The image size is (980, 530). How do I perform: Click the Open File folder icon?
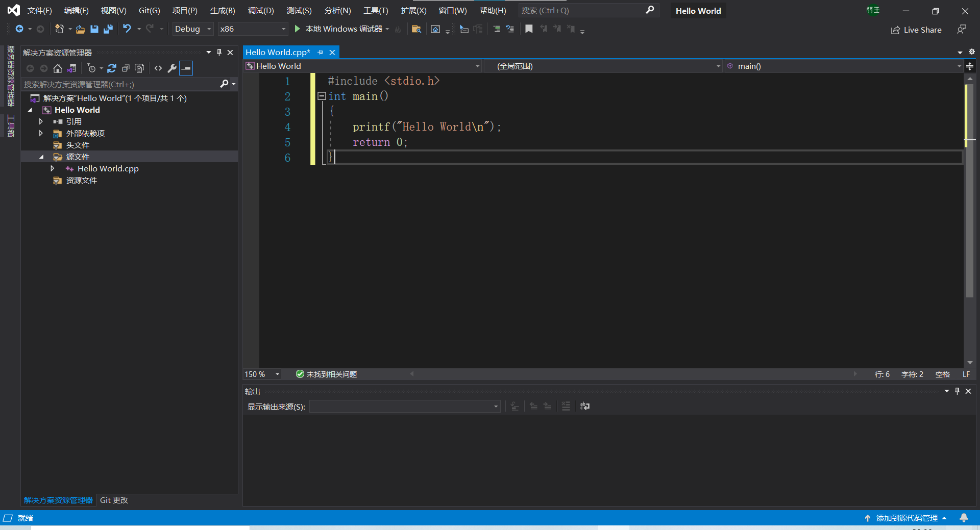(80, 29)
